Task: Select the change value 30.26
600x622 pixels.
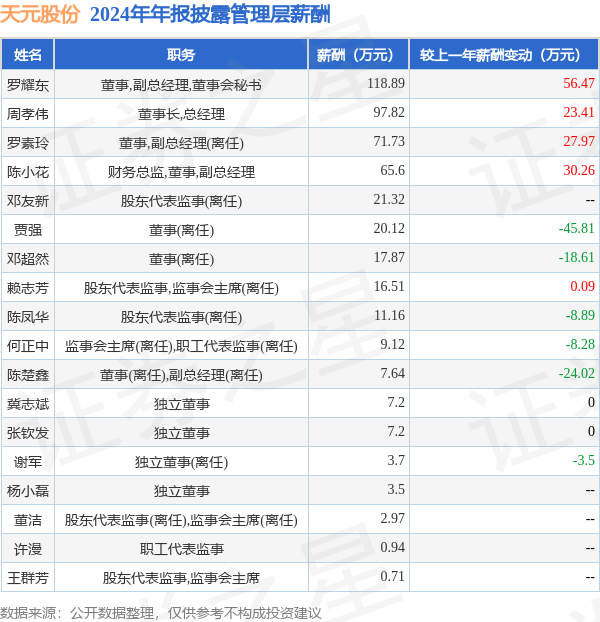Action: click(x=579, y=170)
